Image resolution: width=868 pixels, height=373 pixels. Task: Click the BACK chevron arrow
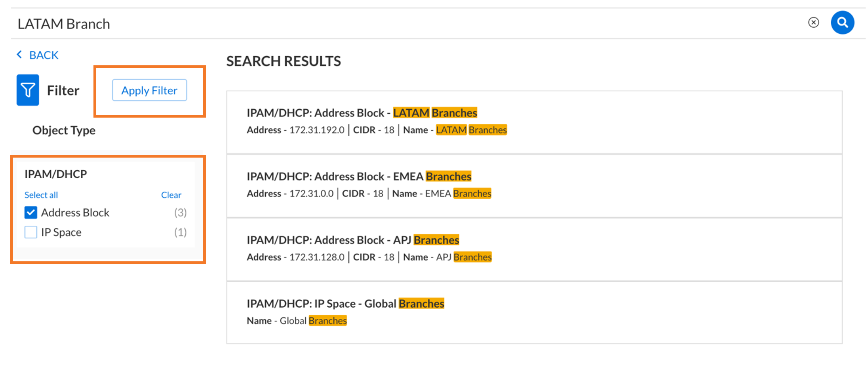click(19, 55)
